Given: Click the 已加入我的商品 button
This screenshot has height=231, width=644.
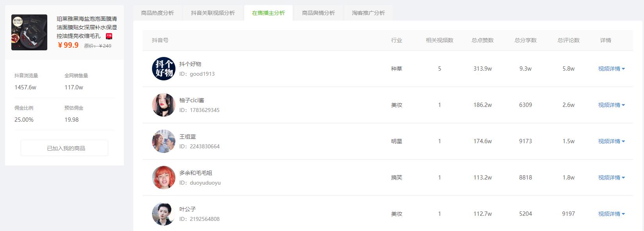Looking at the screenshot, I should [64, 148].
